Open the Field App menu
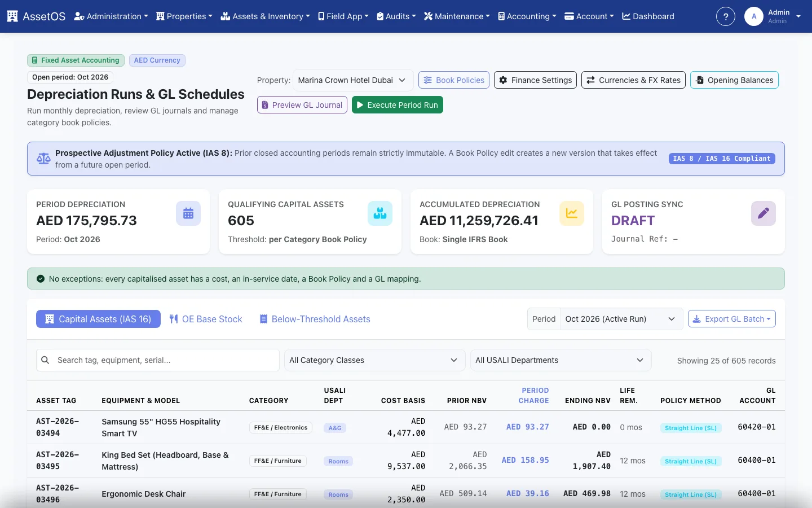812x508 pixels. [x=343, y=16]
